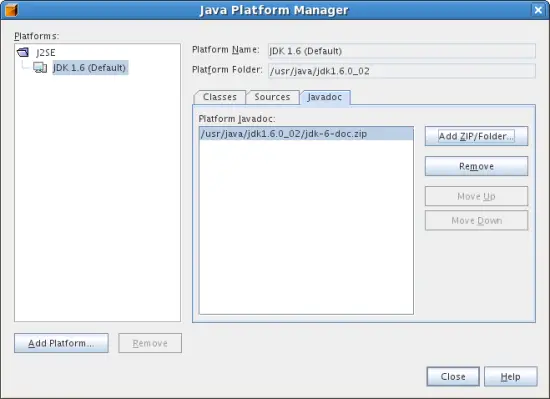Screen dimensions: 550x399
Task: Open Help for the platform manager
Action: (511, 377)
